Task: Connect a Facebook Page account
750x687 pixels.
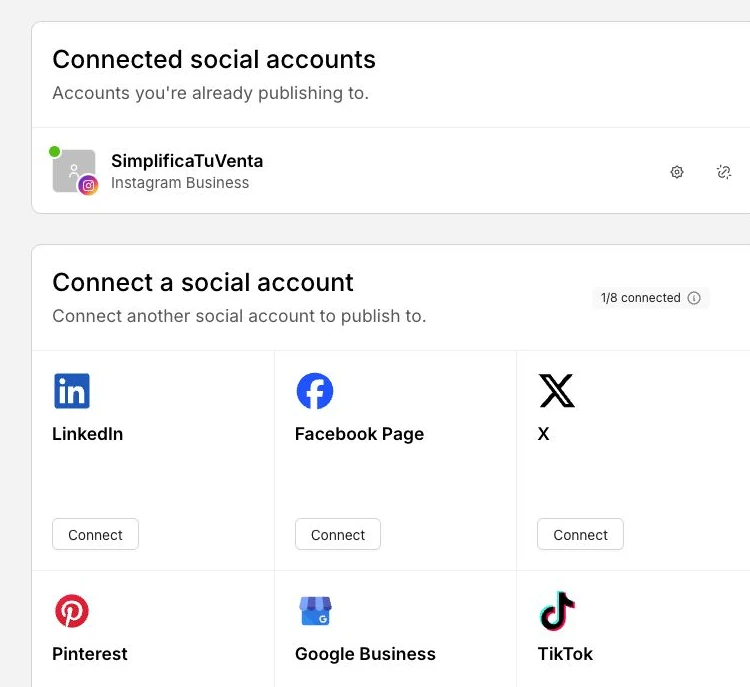Action: (338, 534)
